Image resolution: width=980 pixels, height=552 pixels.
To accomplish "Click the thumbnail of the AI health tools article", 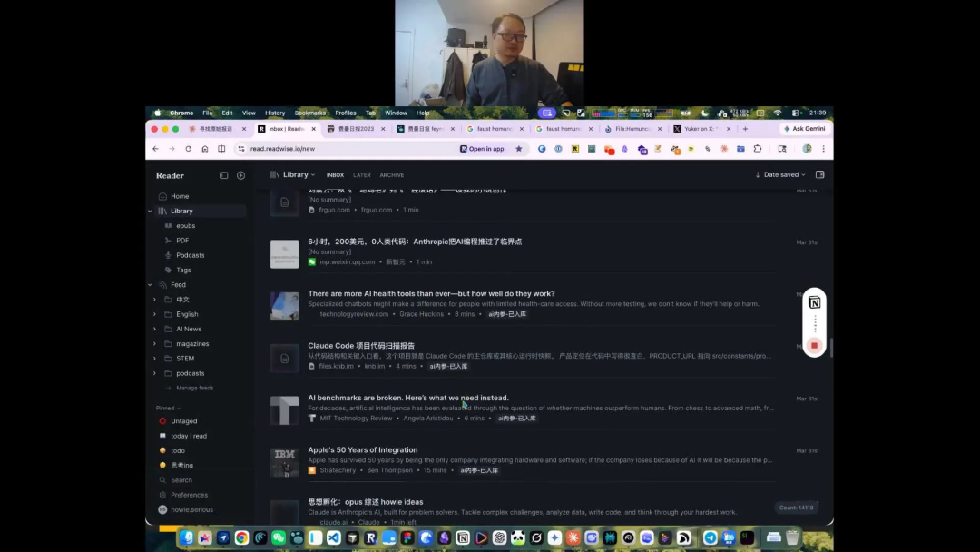I will (x=284, y=306).
